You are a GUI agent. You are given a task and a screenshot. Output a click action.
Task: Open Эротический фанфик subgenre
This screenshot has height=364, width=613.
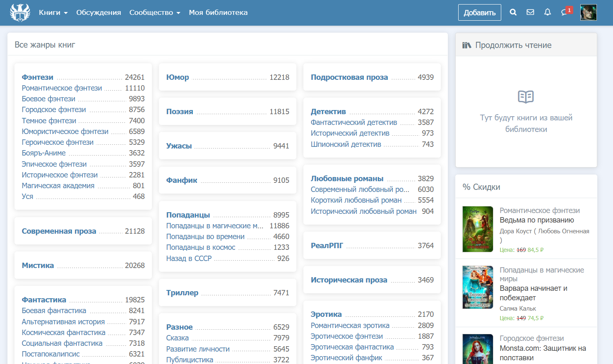click(x=346, y=358)
